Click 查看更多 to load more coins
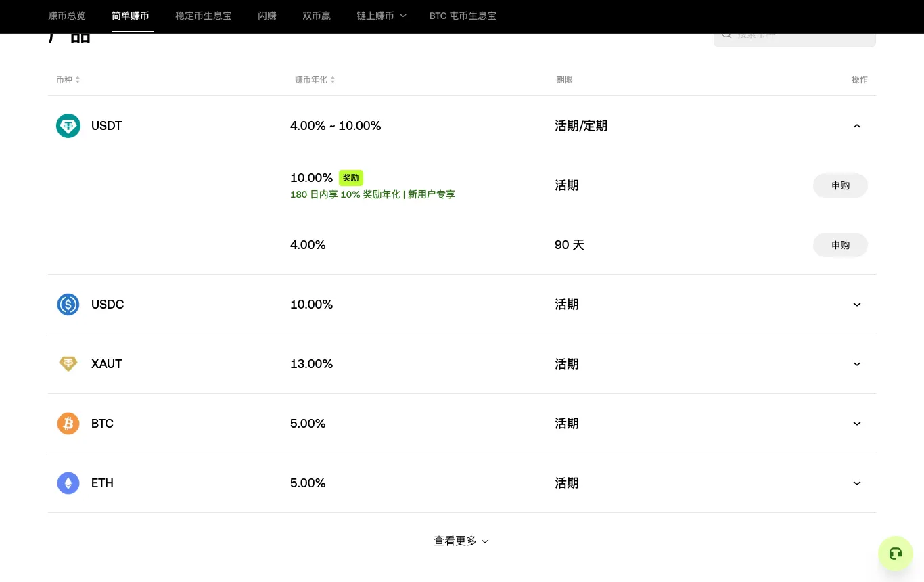The height and width of the screenshot is (582, 924). coord(461,541)
